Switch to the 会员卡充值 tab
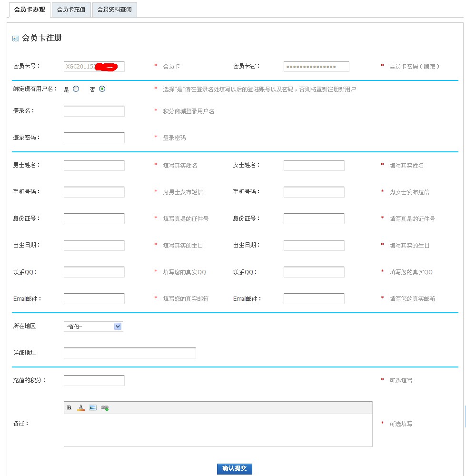Viewport: 466px width, 476px height. click(x=70, y=10)
